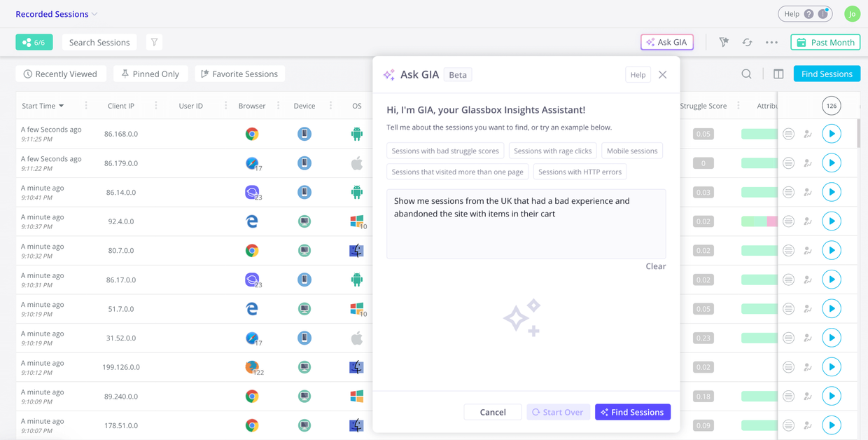Open details icon for the second session row
This screenshot has height=440, width=868.
pyautogui.click(x=788, y=163)
